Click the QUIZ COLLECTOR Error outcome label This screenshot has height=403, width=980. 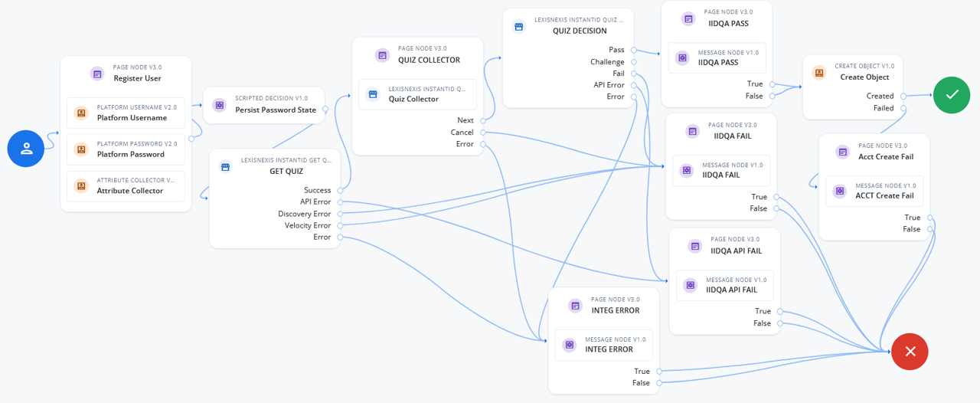(x=465, y=144)
